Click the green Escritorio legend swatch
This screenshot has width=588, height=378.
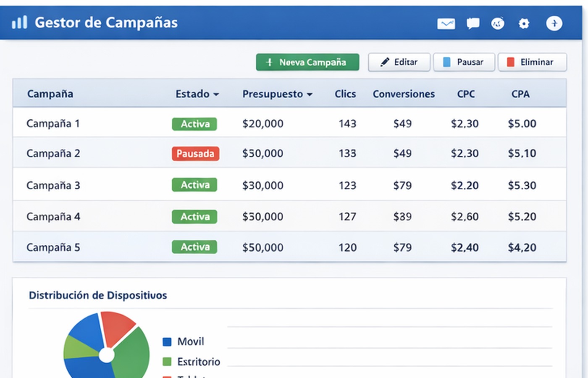pos(167,362)
